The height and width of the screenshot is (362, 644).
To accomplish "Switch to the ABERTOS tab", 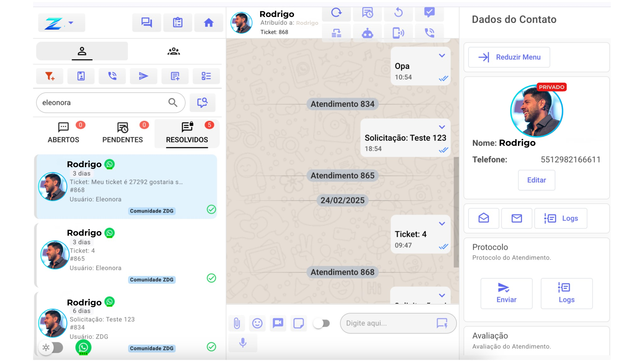I will (x=64, y=133).
